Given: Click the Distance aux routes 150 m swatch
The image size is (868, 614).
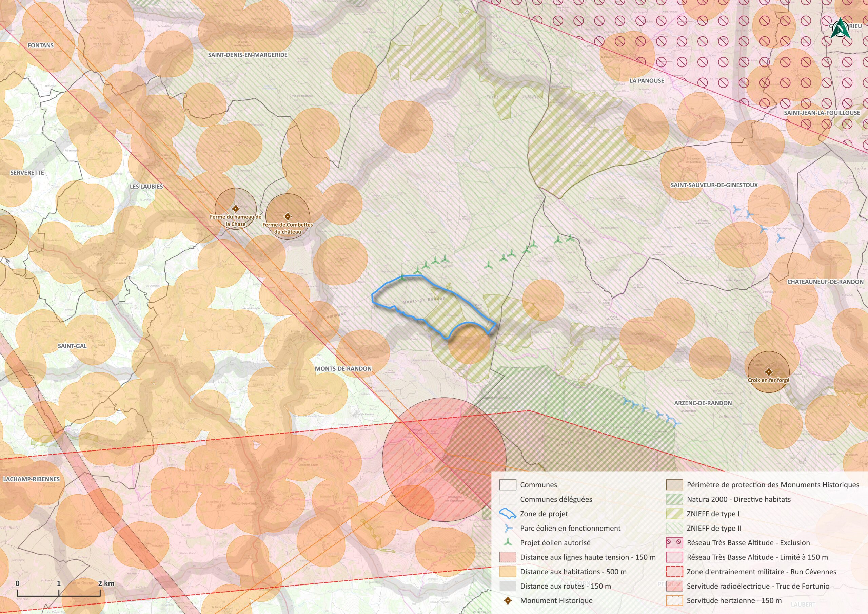Looking at the screenshot, I should coord(508,586).
